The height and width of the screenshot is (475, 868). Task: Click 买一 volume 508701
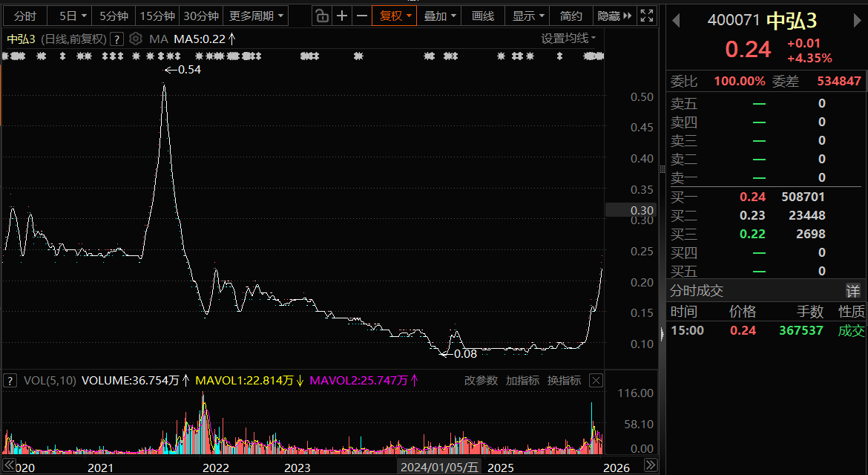point(803,197)
